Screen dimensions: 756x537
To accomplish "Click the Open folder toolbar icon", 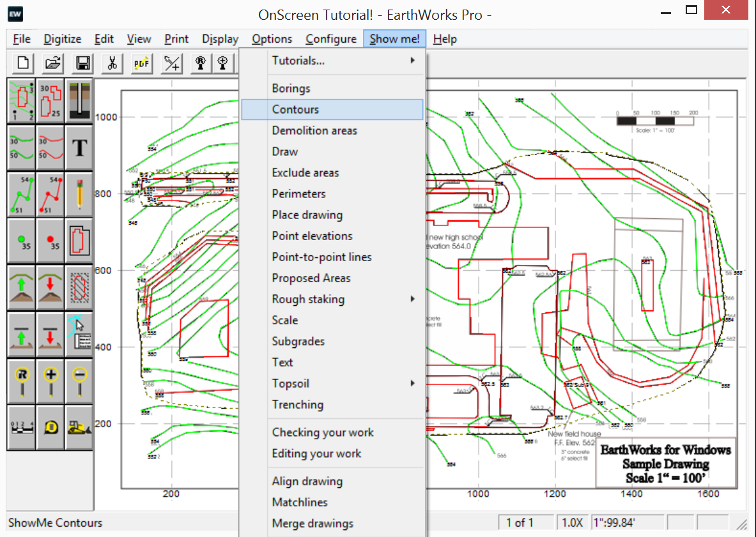I will (52, 63).
